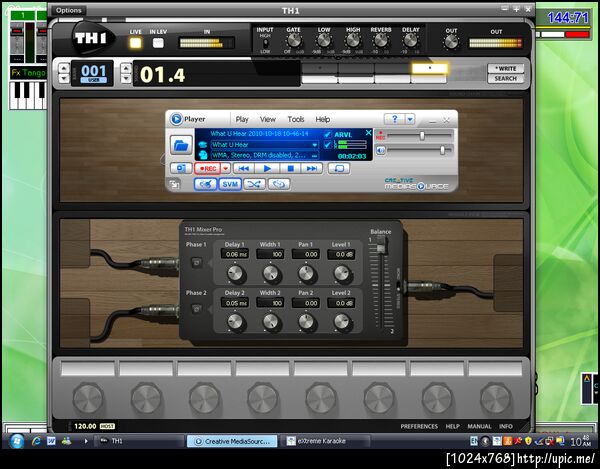This screenshot has height=469, width=600.
Task: Click the Delay 1 knob
Action: [235, 273]
